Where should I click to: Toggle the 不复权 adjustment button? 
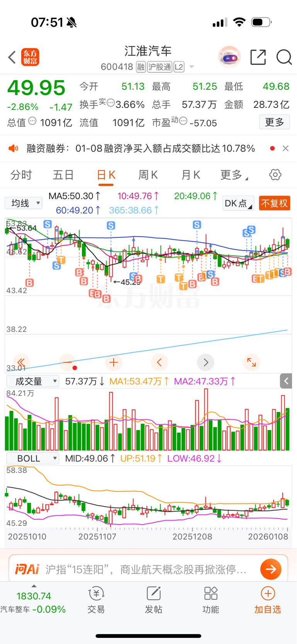(274, 203)
